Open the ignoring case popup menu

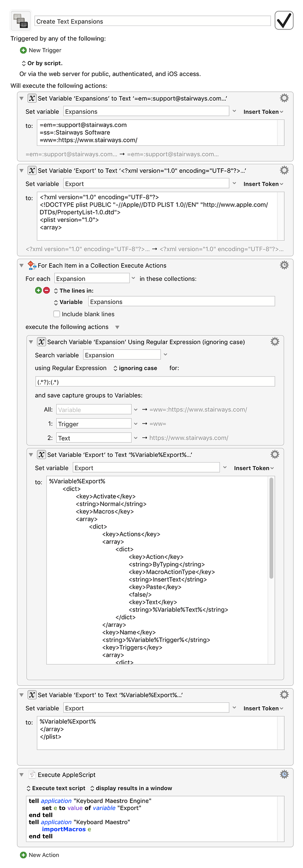(x=135, y=368)
